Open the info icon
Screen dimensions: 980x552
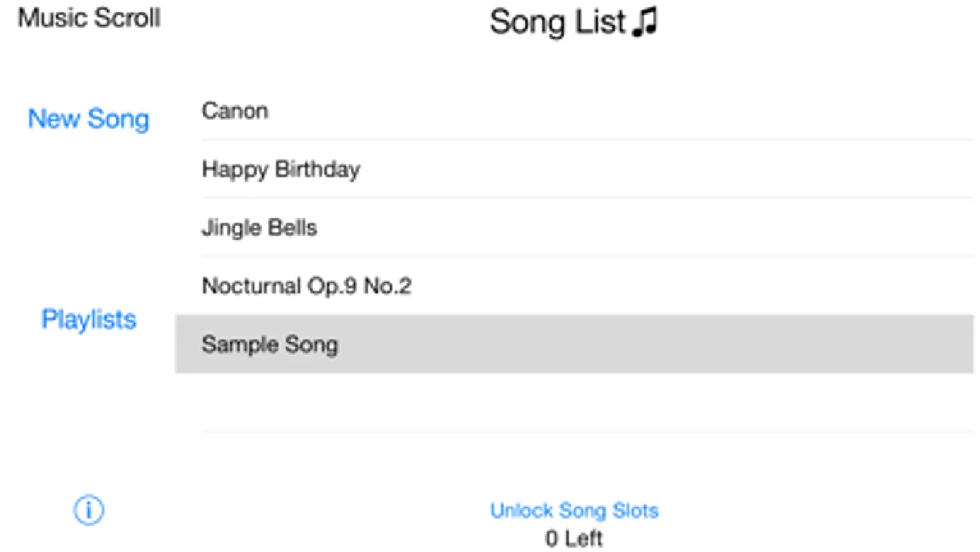(89, 510)
